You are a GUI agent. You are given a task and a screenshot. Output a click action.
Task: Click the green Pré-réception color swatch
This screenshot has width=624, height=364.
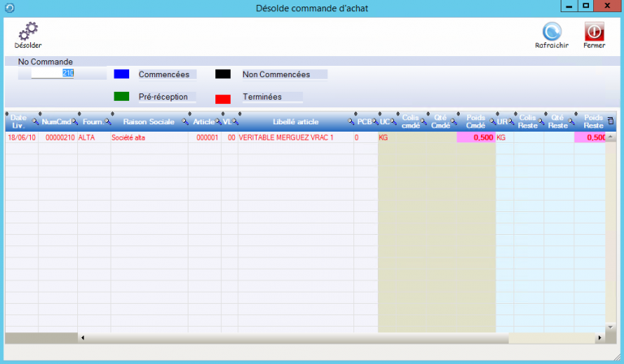[x=121, y=97]
